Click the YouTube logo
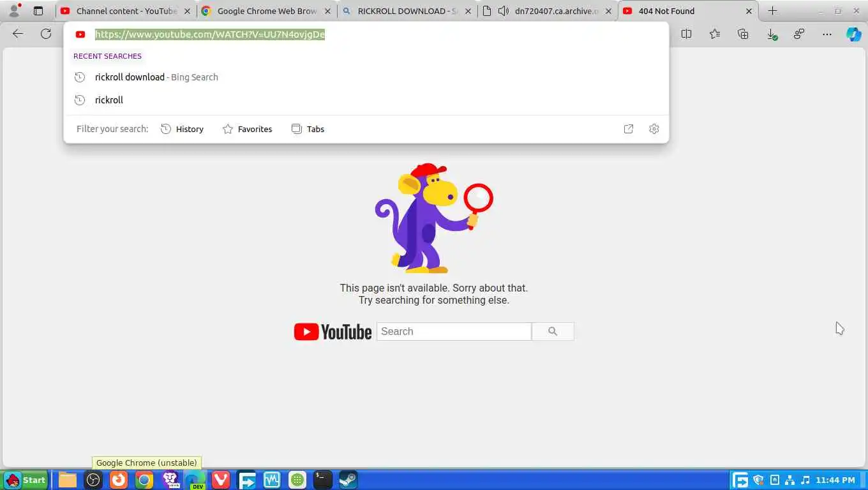Image resolution: width=868 pixels, height=490 pixels. tap(333, 332)
